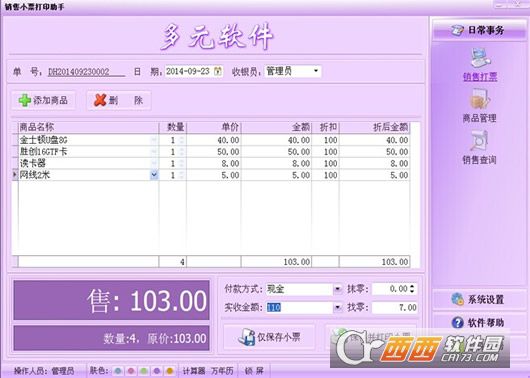Open product dropdown in 胜创16GTF卡 row

(x=154, y=151)
